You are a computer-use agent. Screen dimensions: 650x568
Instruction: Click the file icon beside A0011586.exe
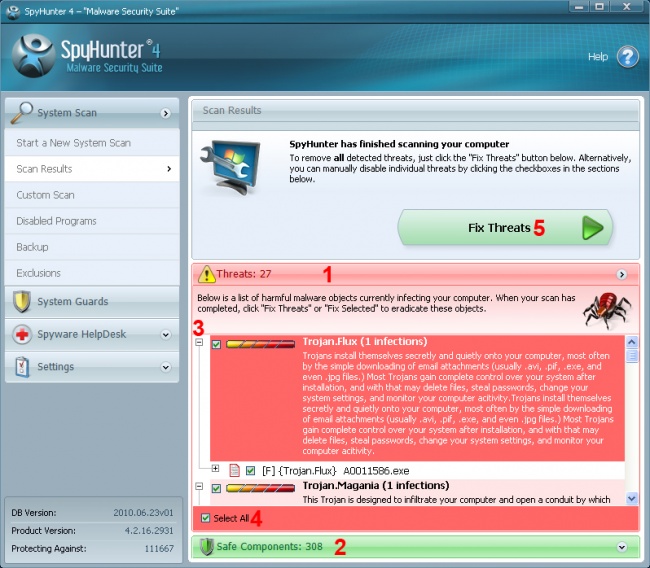(235, 469)
